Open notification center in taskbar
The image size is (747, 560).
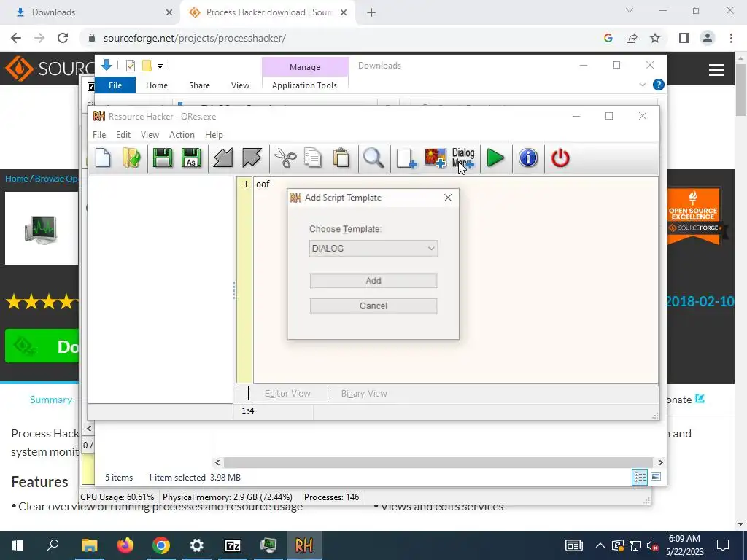(x=723, y=545)
